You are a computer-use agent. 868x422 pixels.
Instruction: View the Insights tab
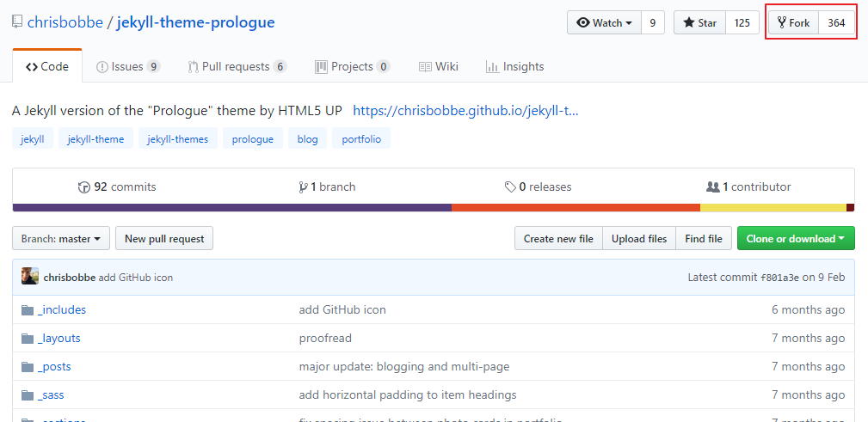tap(514, 66)
